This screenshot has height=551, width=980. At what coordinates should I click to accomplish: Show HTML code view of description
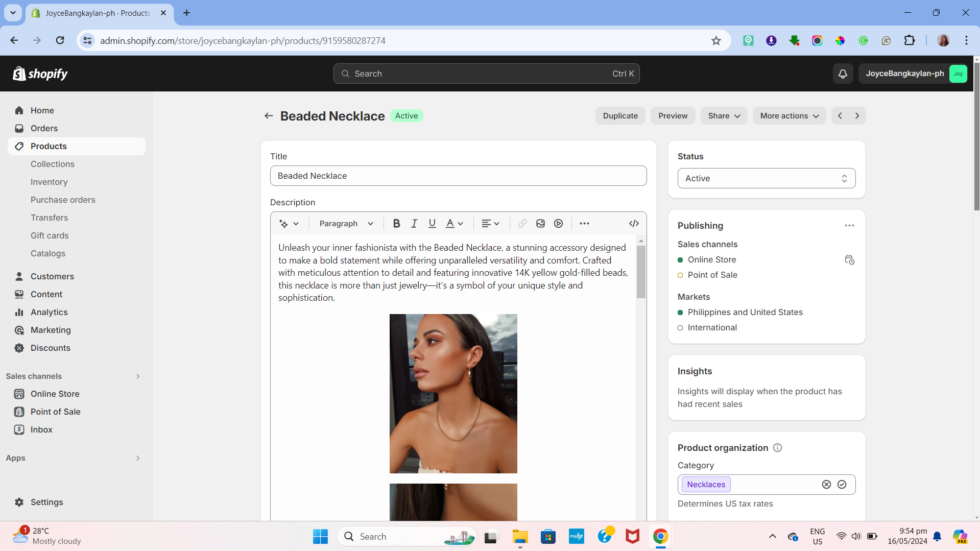coord(634,224)
